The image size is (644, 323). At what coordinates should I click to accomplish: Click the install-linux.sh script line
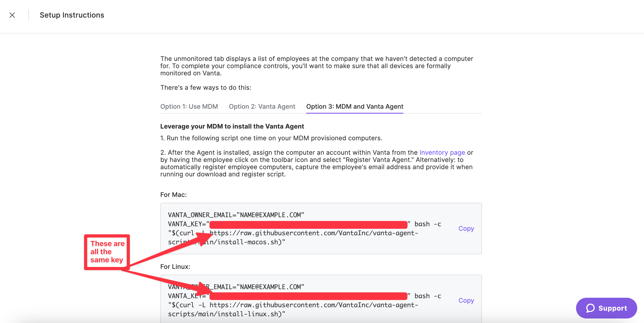click(x=226, y=314)
